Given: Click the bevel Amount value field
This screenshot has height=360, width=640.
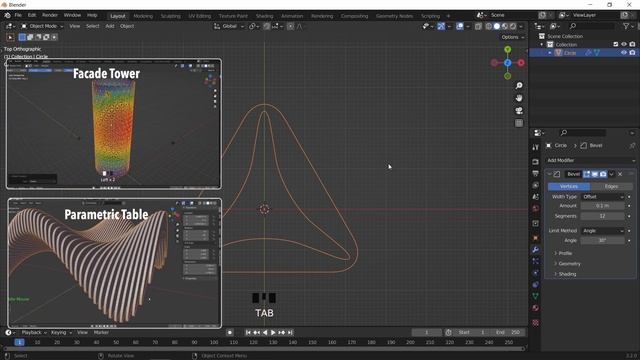Looking at the screenshot, I should [602, 206].
